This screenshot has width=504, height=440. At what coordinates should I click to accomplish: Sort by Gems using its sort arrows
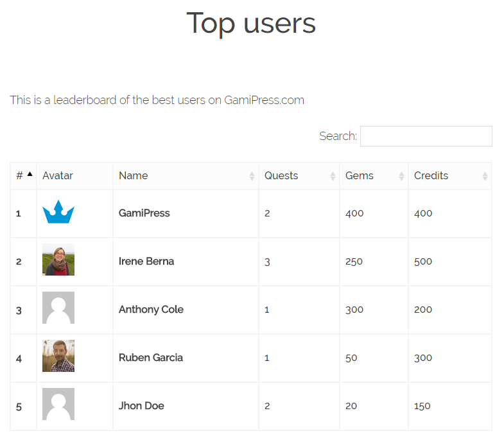coord(401,176)
